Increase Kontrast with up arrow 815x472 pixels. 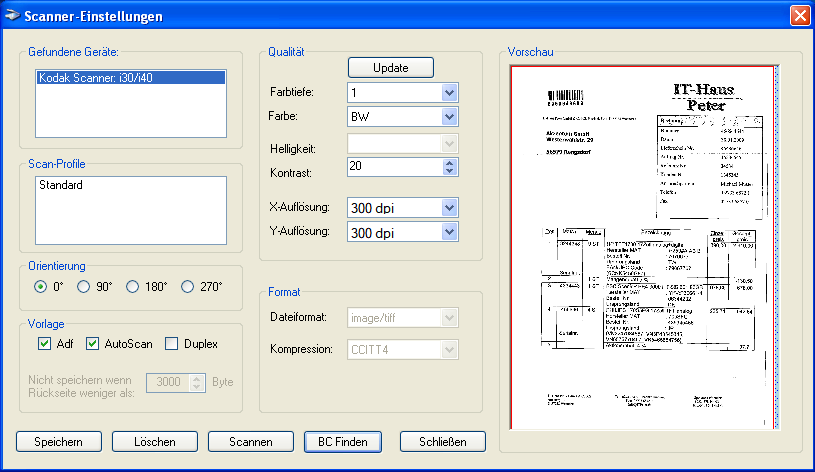coord(450,162)
